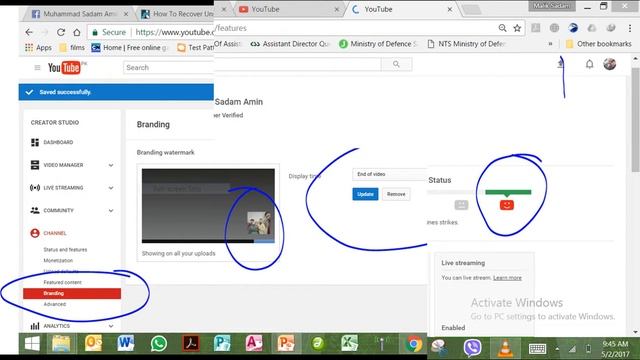640x360 pixels.
Task: Expand the Analytics section
Action: coord(111,326)
